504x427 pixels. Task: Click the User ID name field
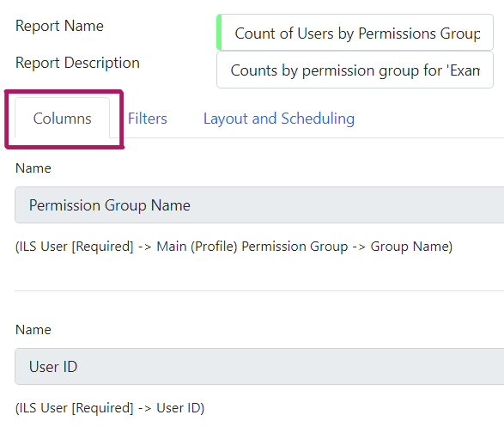[x=259, y=366]
